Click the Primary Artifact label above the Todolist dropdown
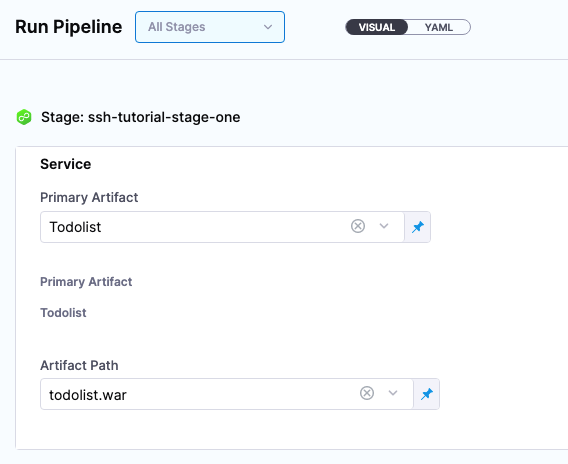The height and width of the screenshot is (464, 568). coord(89,197)
